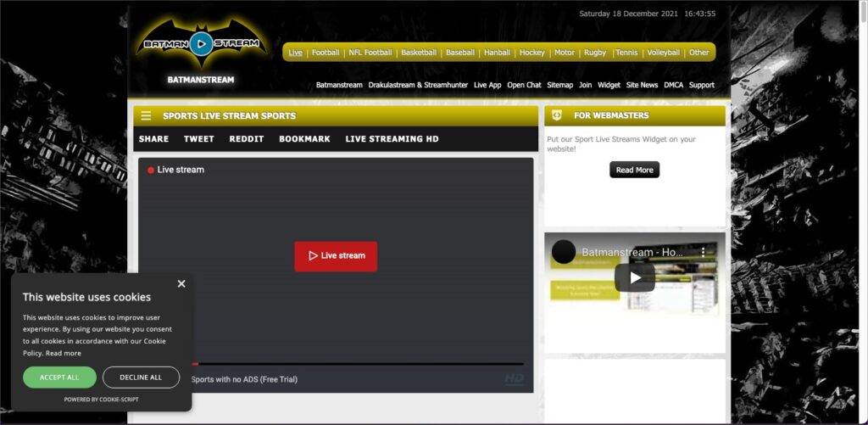Open the Live App link
This screenshot has width=868, height=425.
tap(487, 86)
